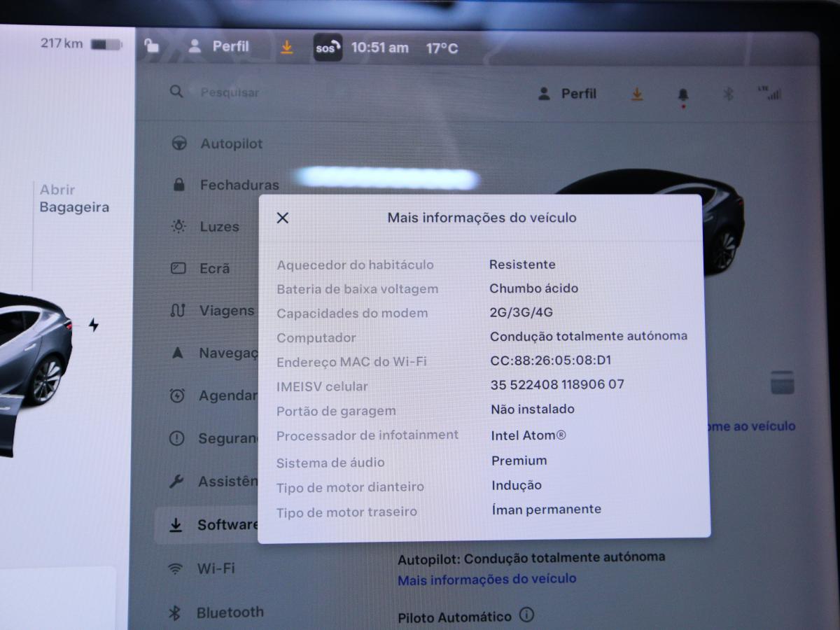Screen dimensions: 840x630
Task: Click the label Bateria de baixa voltagem
Action: tap(357, 289)
